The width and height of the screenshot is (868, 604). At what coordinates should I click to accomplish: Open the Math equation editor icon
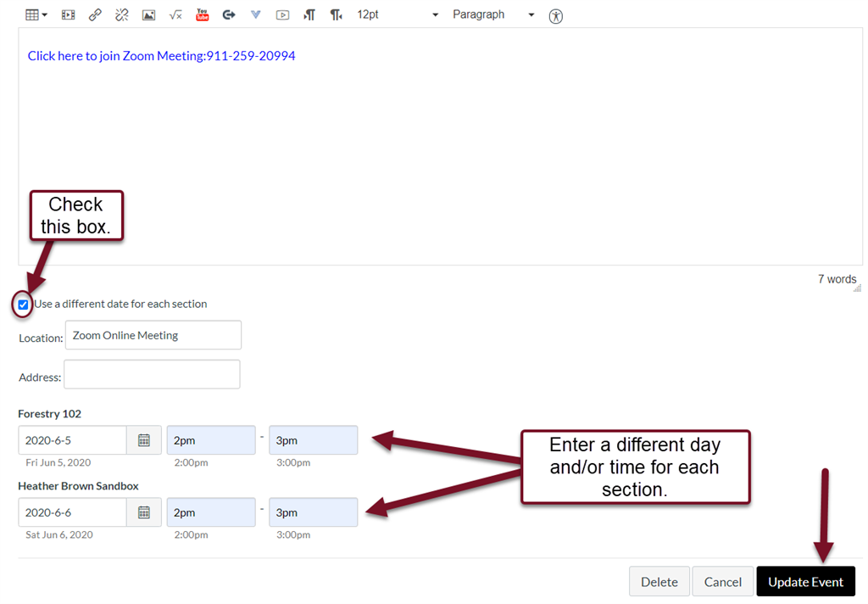point(175,14)
